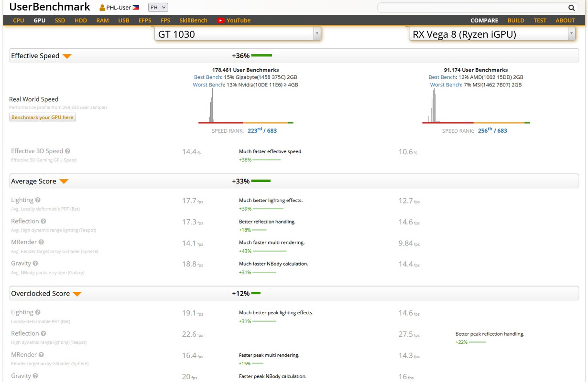Open help icon next to average Lighting
Screen dimensions: 588x382
tap(38, 200)
